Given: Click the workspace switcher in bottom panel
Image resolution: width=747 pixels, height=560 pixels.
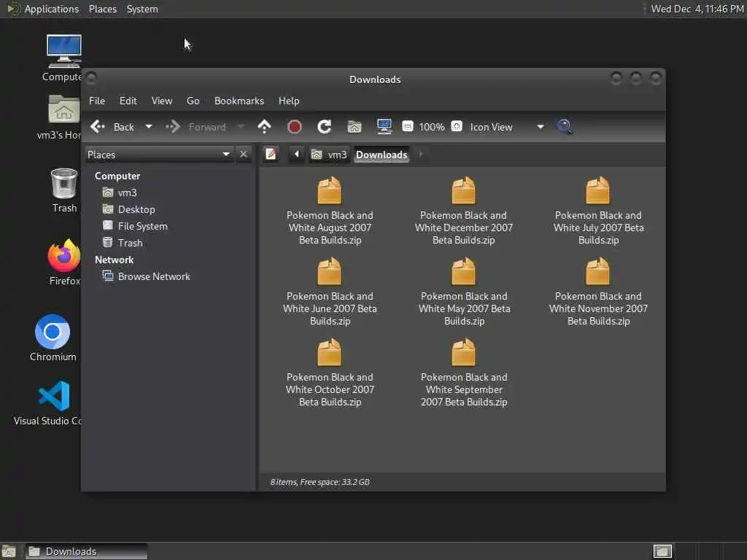Looking at the screenshot, I should click(662, 551).
